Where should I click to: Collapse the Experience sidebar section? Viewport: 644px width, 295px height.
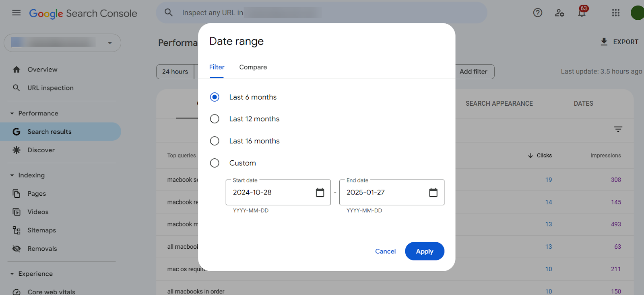coord(12,274)
